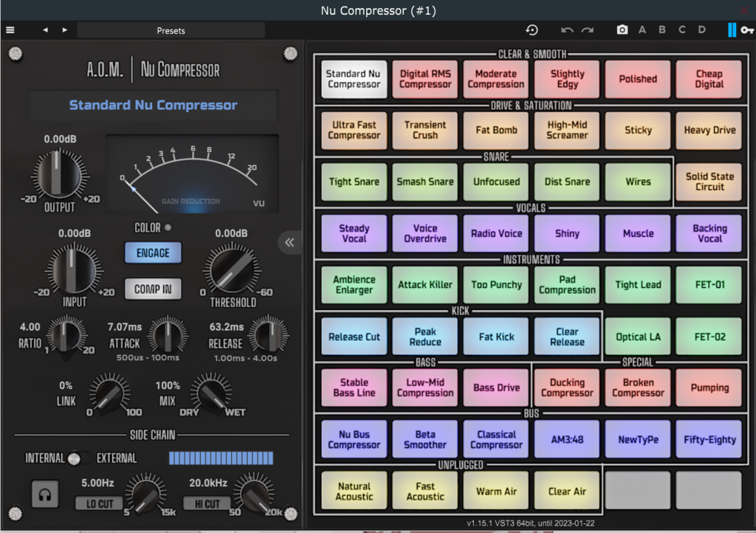Click the OUTPUT gain knob
Image resolution: width=756 pixels, height=533 pixels.
click(x=59, y=174)
